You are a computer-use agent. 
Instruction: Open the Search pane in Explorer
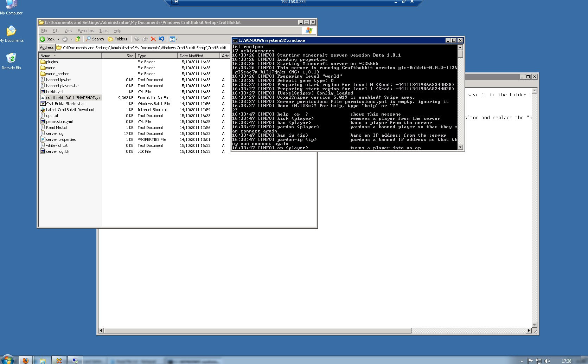click(95, 39)
